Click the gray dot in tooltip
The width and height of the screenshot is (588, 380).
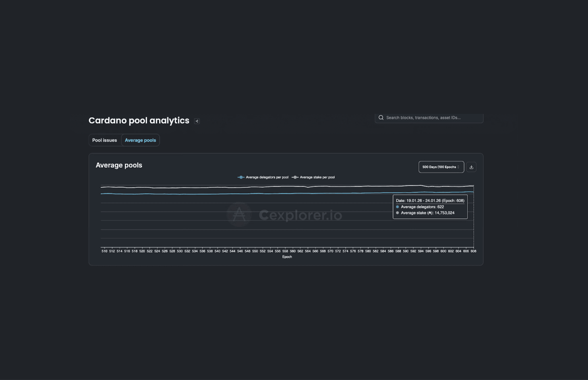click(x=397, y=213)
